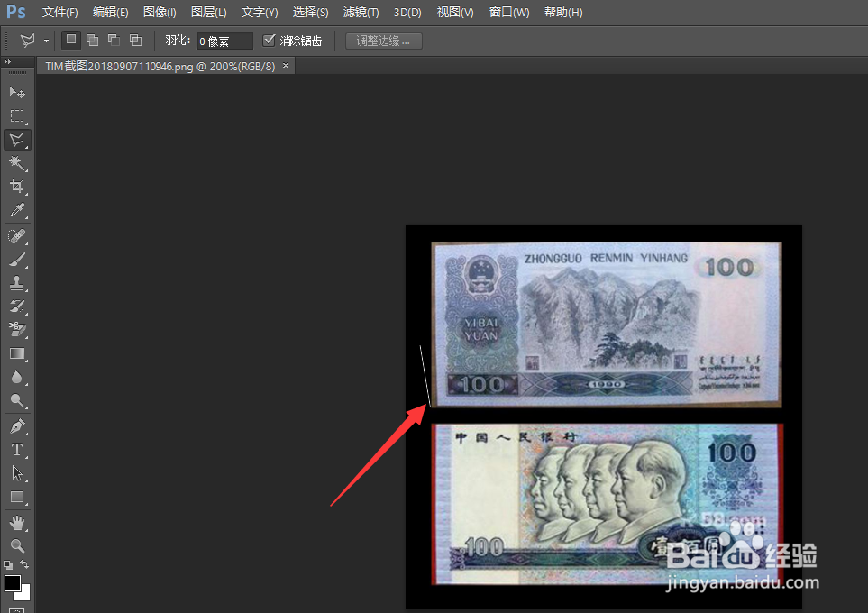Open the 编辑(E) menu
Screen dimensions: 868x613
[110, 13]
